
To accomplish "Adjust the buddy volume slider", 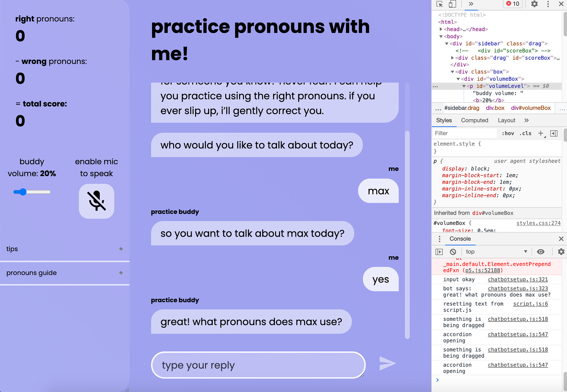I will point(32,192).
